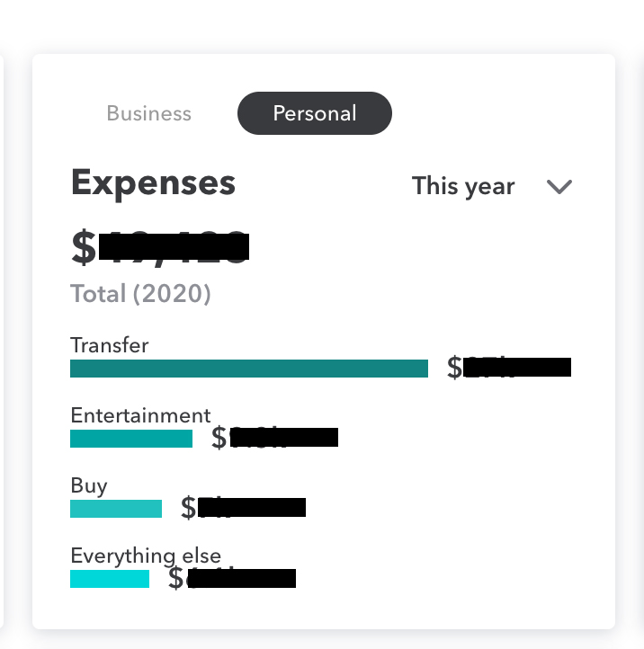Screen dimensions: 644x649
Task: Click the Total (2020) label
Action: 141,293
